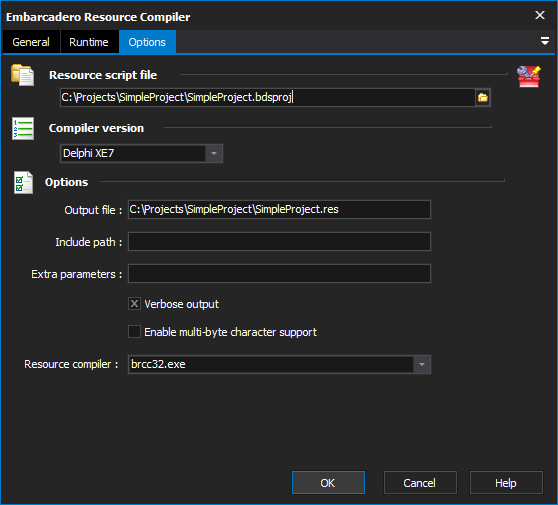Enable multi-byte character support checkbox
This screenshot has height=505, width=558.
click(x=134, y=331)
